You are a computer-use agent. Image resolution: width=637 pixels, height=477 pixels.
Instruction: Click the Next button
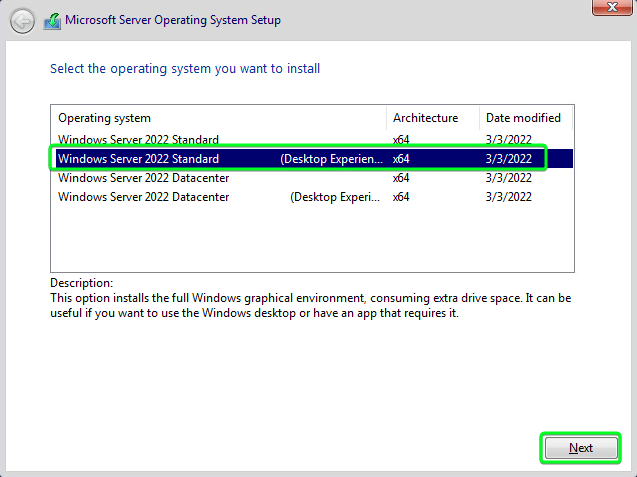581,448
